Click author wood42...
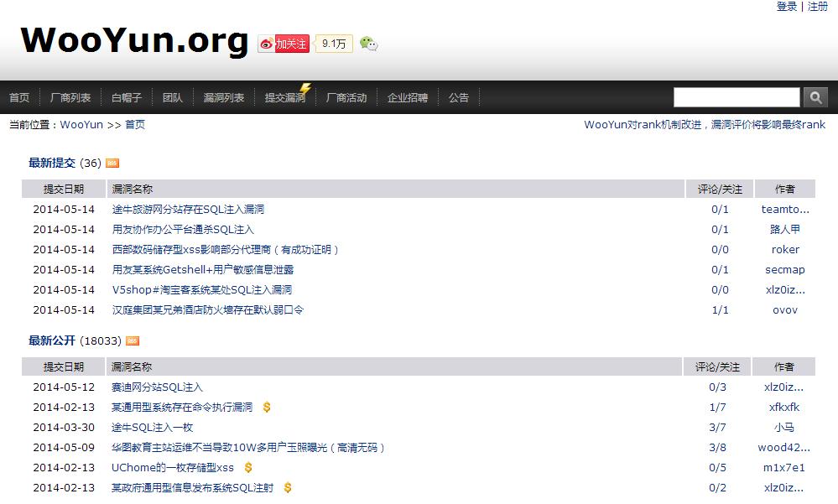 784,447
